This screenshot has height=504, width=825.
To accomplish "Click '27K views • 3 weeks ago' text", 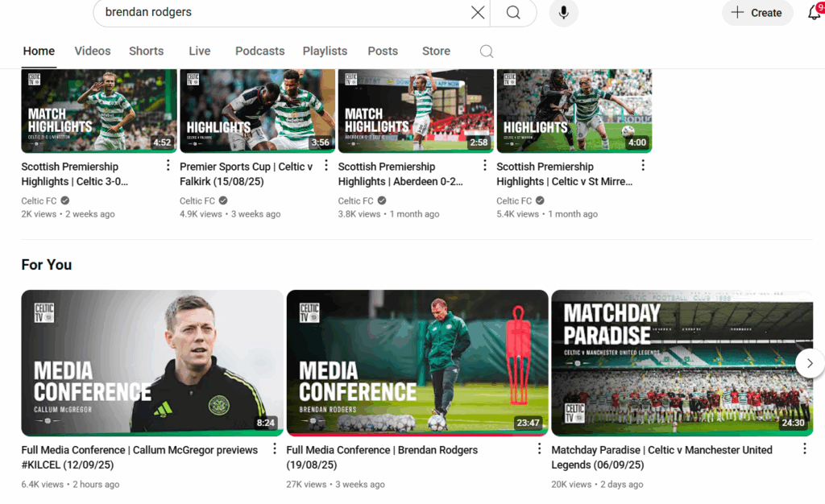I will [336, 484].
